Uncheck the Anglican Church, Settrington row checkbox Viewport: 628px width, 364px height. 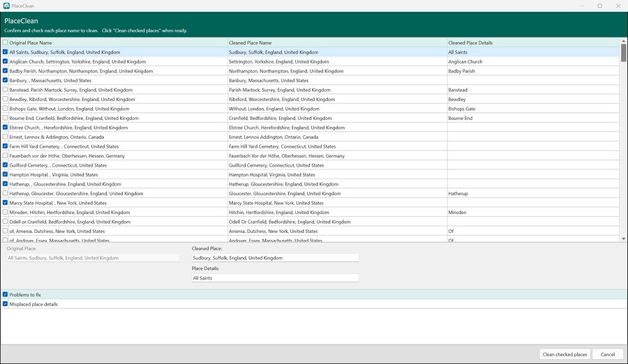5,61
